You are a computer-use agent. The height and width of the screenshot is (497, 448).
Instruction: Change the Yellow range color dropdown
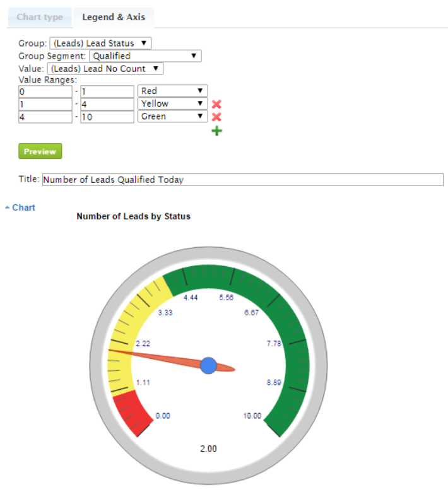(x=172, y=104)
